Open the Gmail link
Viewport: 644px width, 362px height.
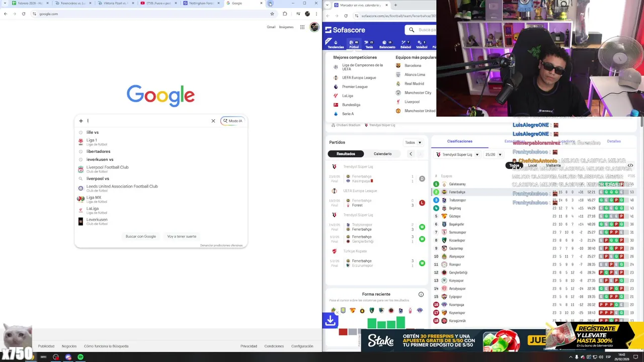pos(271,27)
